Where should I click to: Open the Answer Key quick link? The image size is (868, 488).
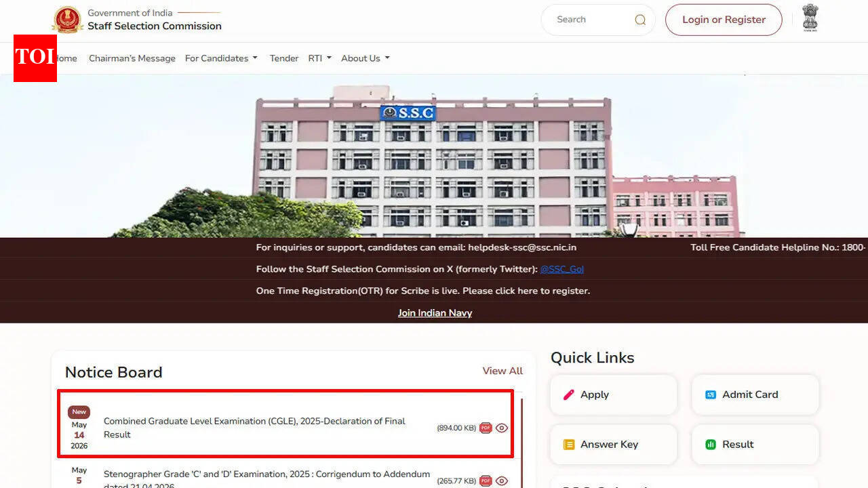point(614,445)
